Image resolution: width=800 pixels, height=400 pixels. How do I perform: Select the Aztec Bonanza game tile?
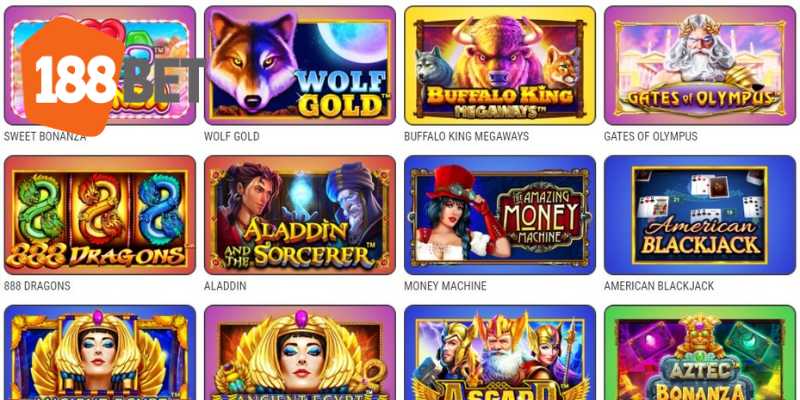coord(699,353)
